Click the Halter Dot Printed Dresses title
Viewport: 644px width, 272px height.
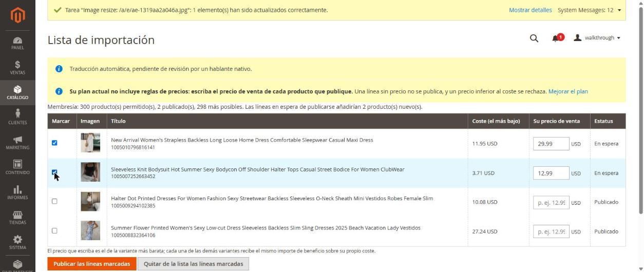coord(272,199)
